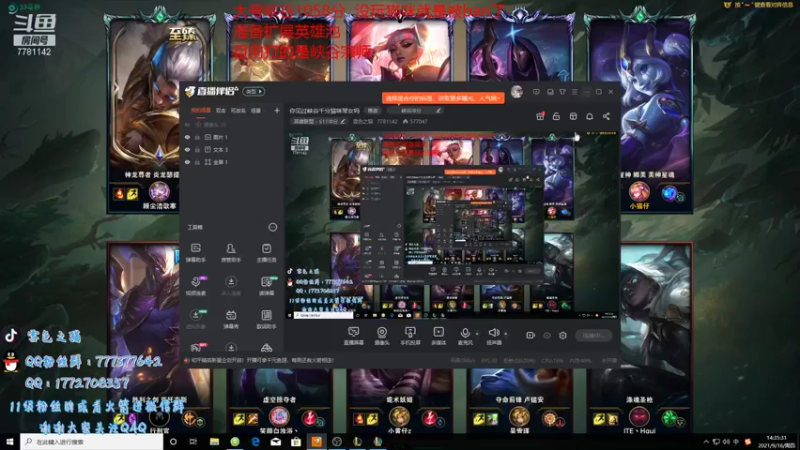
Task: Click the tool with green badge left of 弹幕秀
Action: [x=195, y=319]
